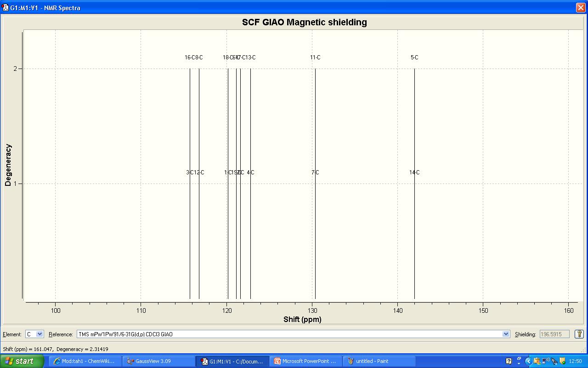Click the plot title SCF GIAO Magnetic shielding

(x=305, y=22)
